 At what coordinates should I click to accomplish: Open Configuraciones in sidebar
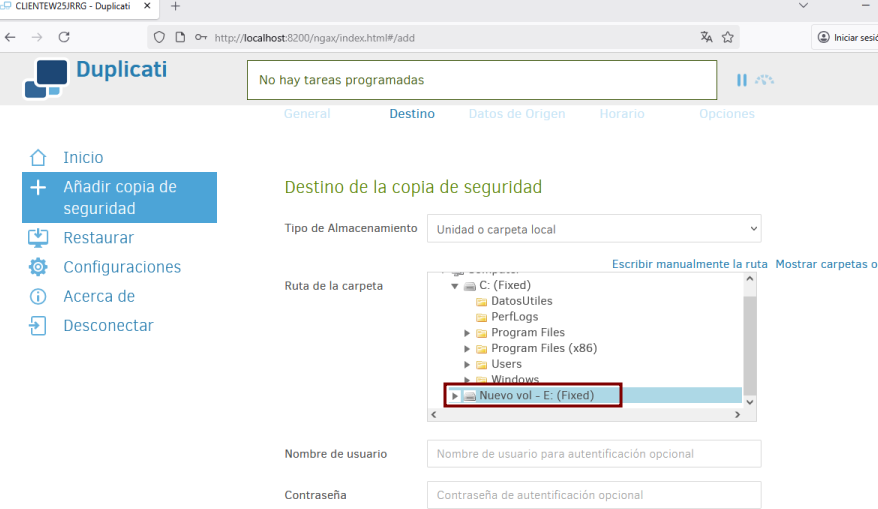click(x=122, y=267)
